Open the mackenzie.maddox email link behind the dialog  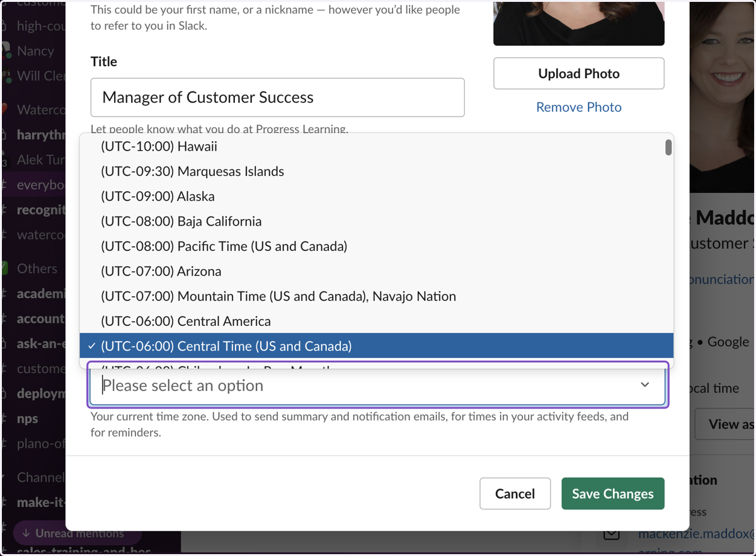pyautogui.click(x=696, y=534)
